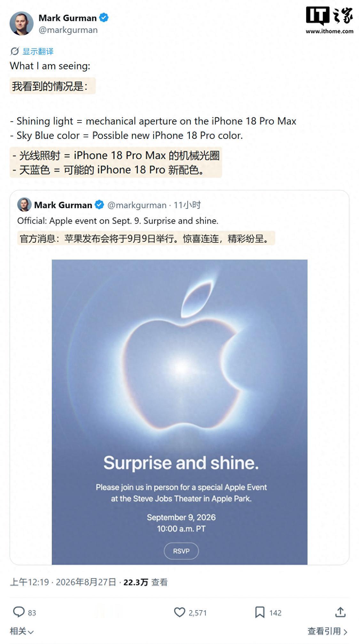Click the reply comment bubble icon

19,612
